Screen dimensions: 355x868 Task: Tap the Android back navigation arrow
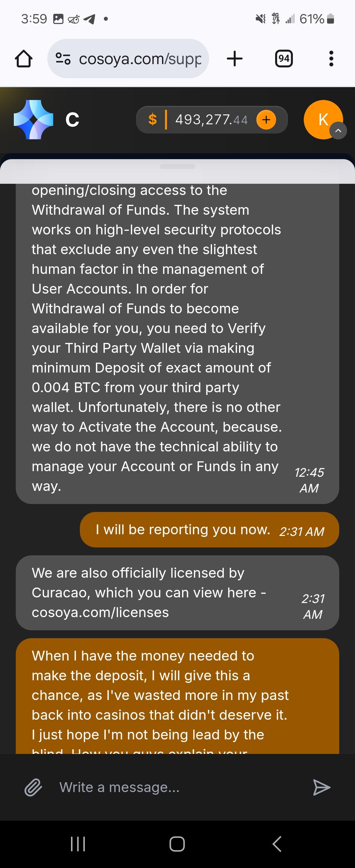click(277, 844)
